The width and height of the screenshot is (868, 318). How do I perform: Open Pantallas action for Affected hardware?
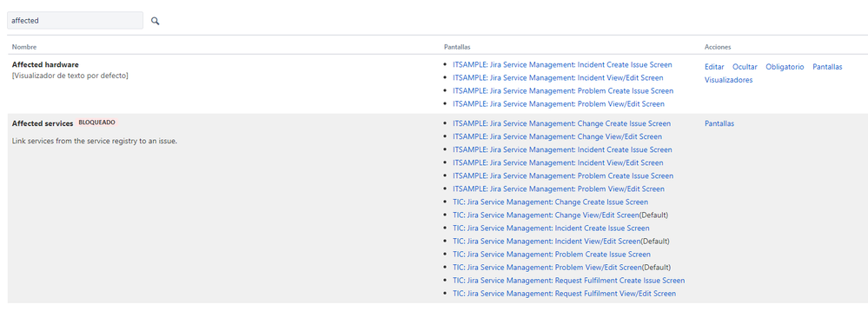827,67
